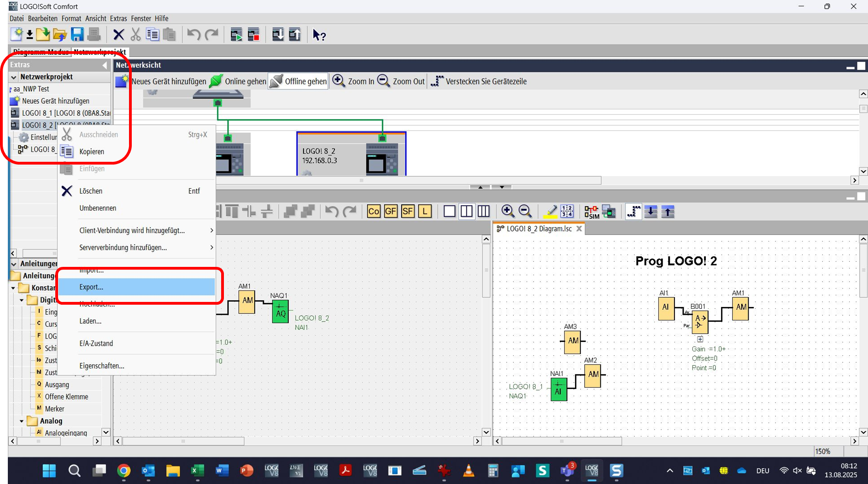This screenshot has height=484, width=868.
Task: Expand the Serververbindung hinzufügen submenu arrow
Action: click(x=211, y=248)
